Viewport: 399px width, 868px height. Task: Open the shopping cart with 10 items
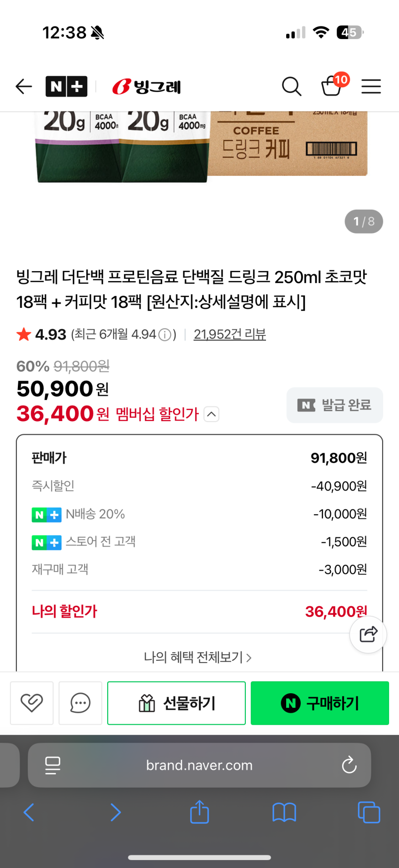tap(332, 86)
